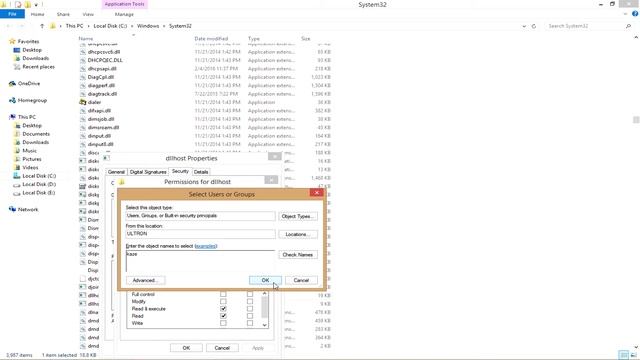Open Explorer Help via question mark icon

pyautogui.click(x=635, y=14)
